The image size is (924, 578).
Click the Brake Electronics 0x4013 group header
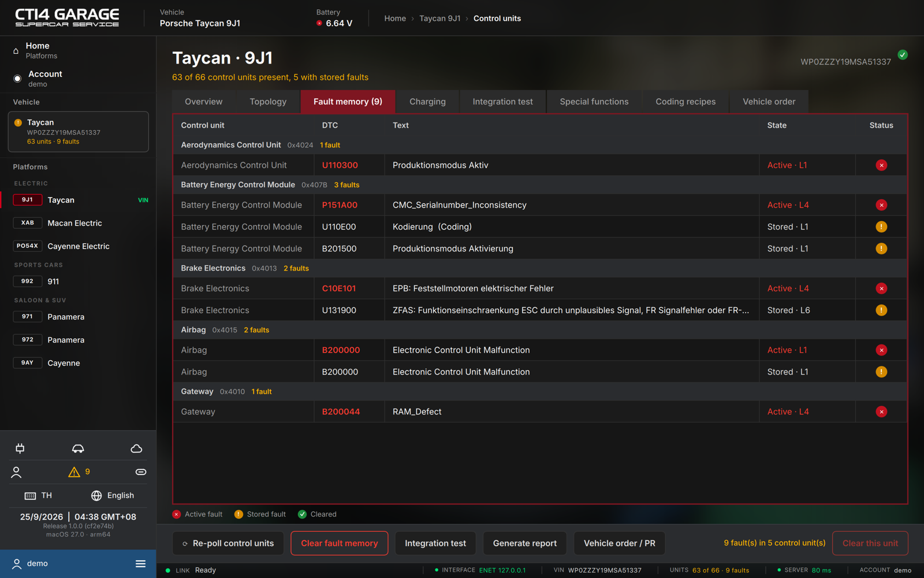[x=540, y=268]
